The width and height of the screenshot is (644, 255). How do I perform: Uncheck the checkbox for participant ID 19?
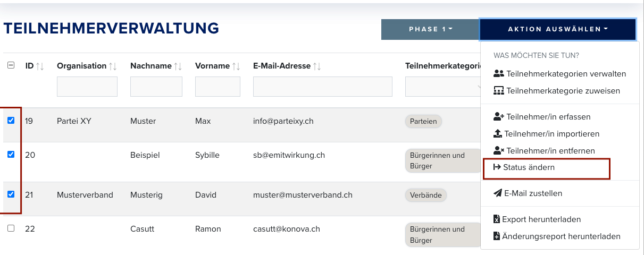pos(11,121)
